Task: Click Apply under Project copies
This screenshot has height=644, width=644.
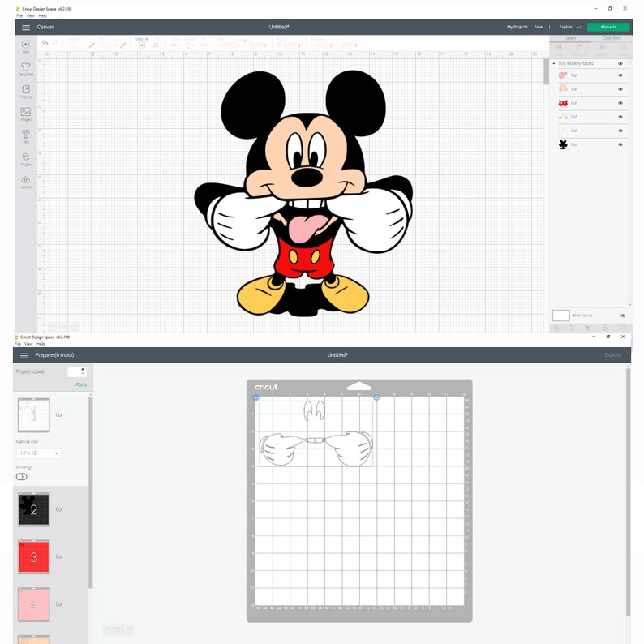Action: tap(81, 384)
